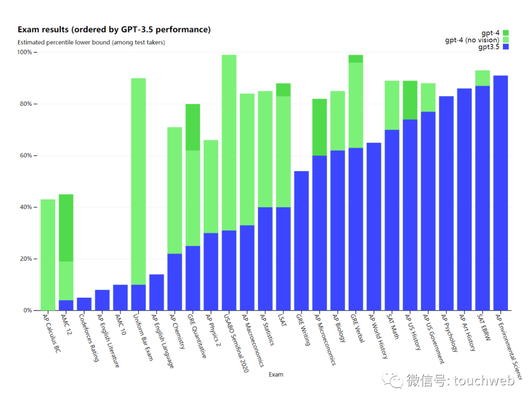Click the light green USABO Semifinal 2020 segment

[x=229, y=143]
